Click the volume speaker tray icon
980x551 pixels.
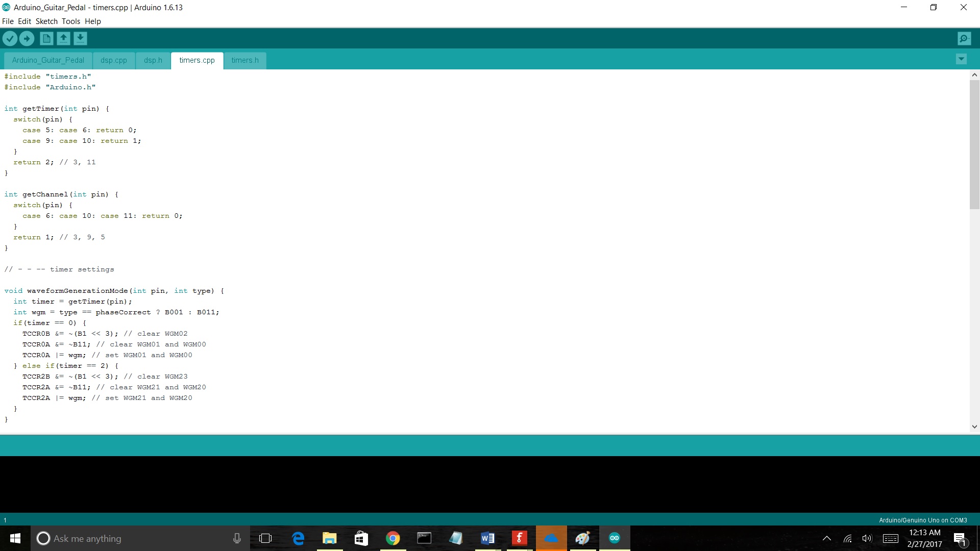click(867, 538)
